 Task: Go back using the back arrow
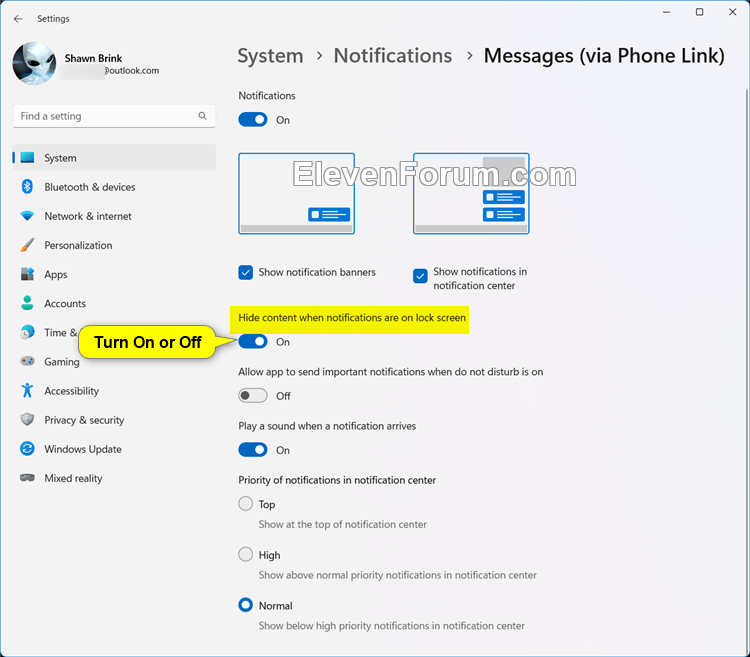(x=18, y=19)
